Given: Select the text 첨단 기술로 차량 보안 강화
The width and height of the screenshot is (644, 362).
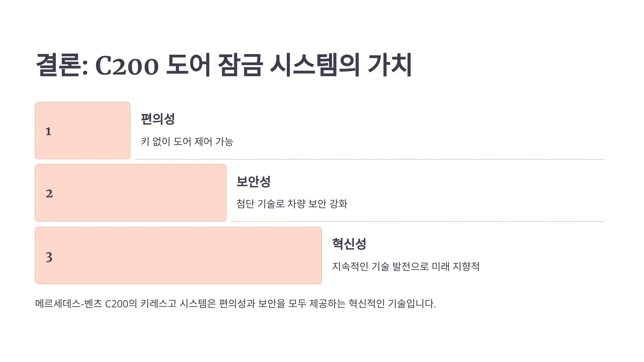Looking at the screenshot, I should coord(292,204).
